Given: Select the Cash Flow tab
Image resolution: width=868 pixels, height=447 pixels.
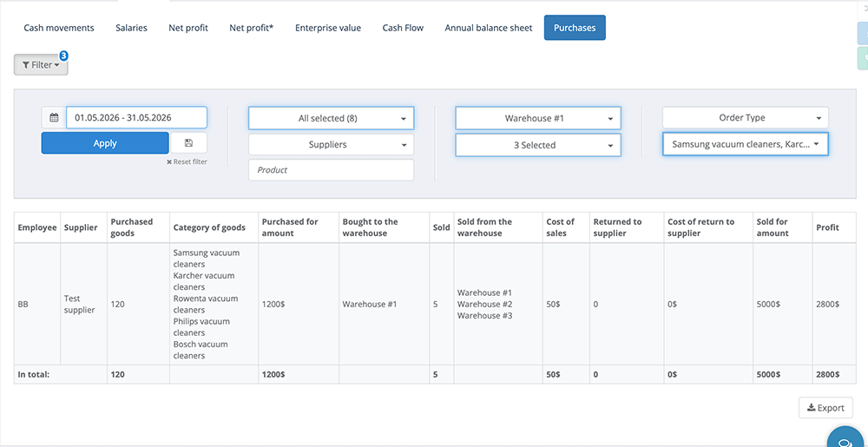Looking at the screenshot, I should coord(403,28).
